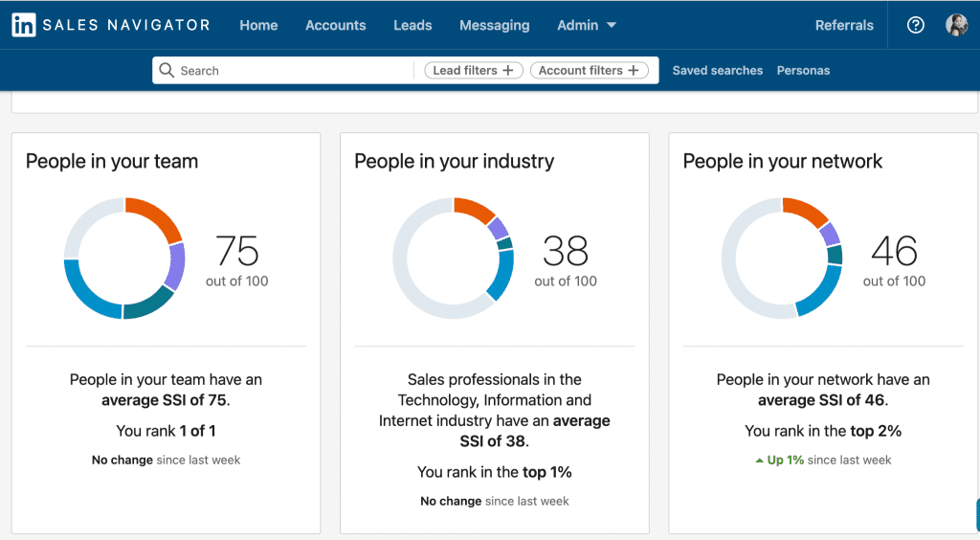Click the People in your industry heading
The image size is (980, 540).
pos(455,161)
